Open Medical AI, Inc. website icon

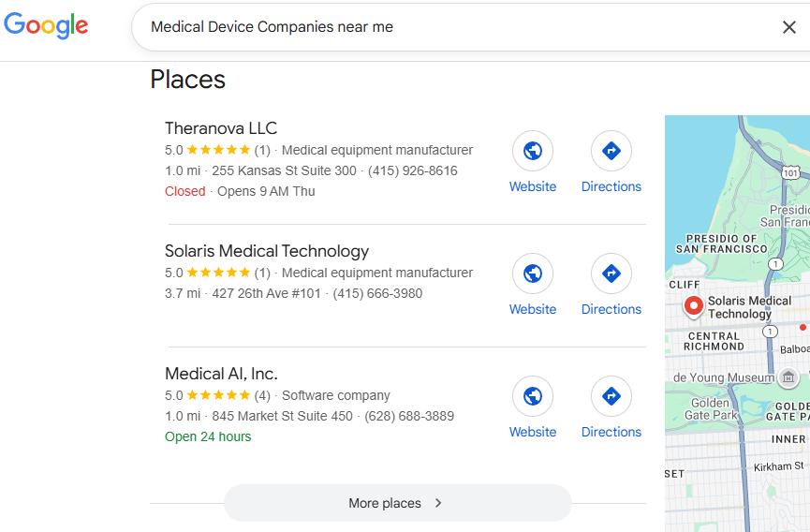click(533, 396)
